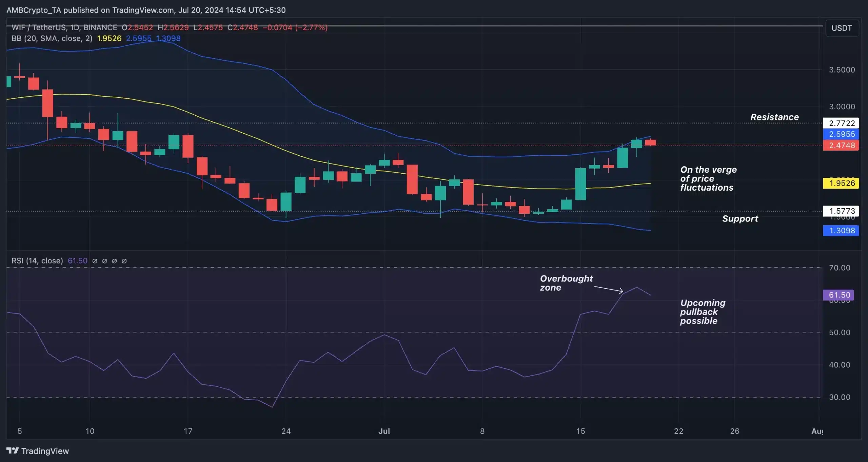Click the large green candle at July 15

click(580, 184)
